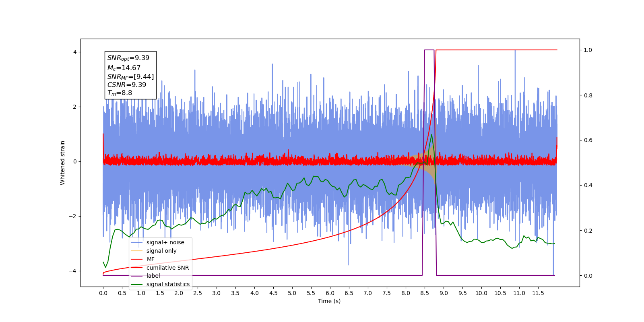Click the −4 tick on left axis
This screenshot has width=644, height=322.
(x=72, y=271)
